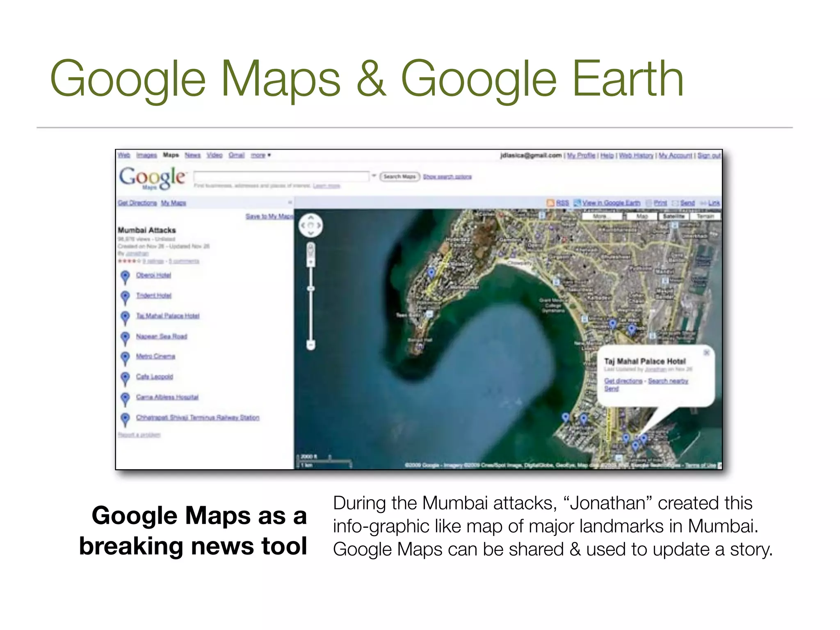The image size is (840, 630).
Task: Click the Trident Hotel pin icon in list
Action: tap(126, 298)
